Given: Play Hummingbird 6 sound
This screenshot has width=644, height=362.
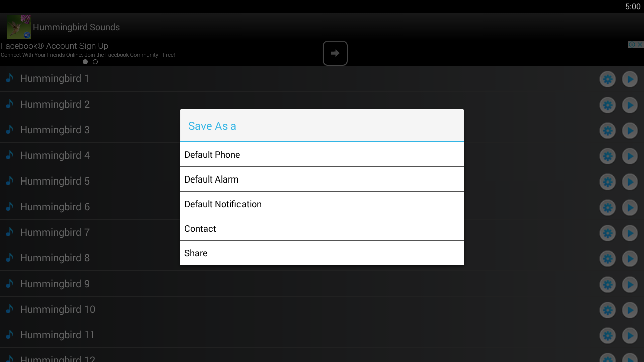Looking at the screenshot, I should click(630, 207).
